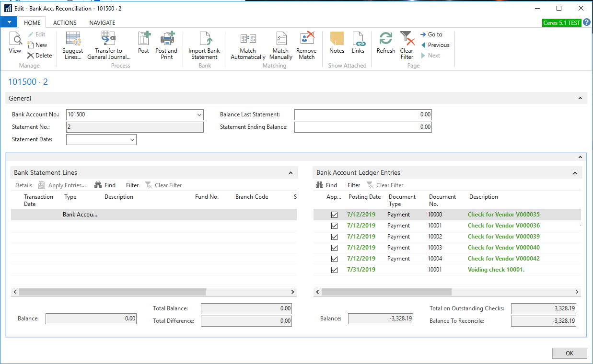Uncheck the applied box for document 10000
This screenshot has height=364, width=593.
pos(335,215)
